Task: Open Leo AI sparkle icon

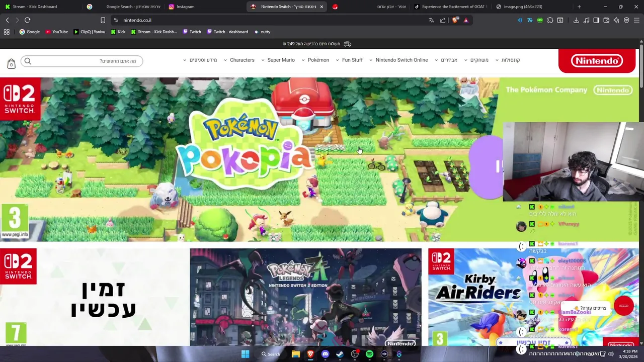Action: coord(616,20)
